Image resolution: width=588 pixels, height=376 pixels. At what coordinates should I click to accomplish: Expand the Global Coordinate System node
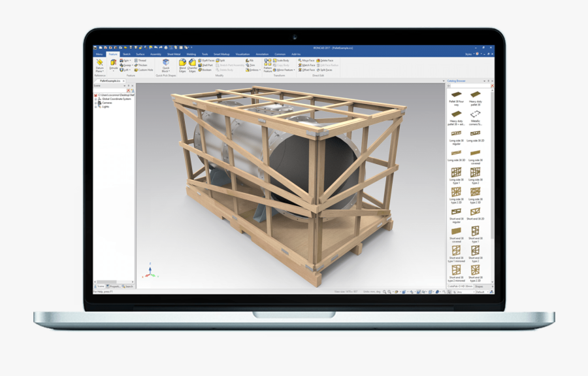(95, 99)
